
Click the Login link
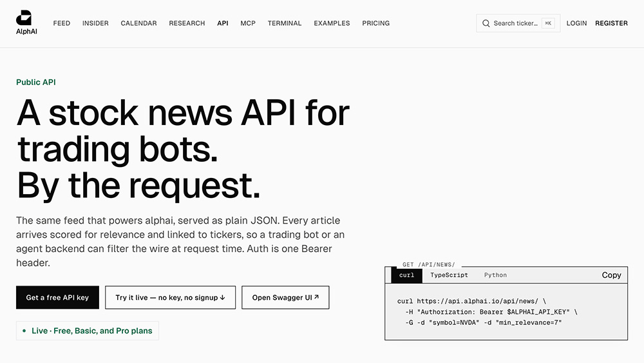pyautogui.click(x=576, y=23)
